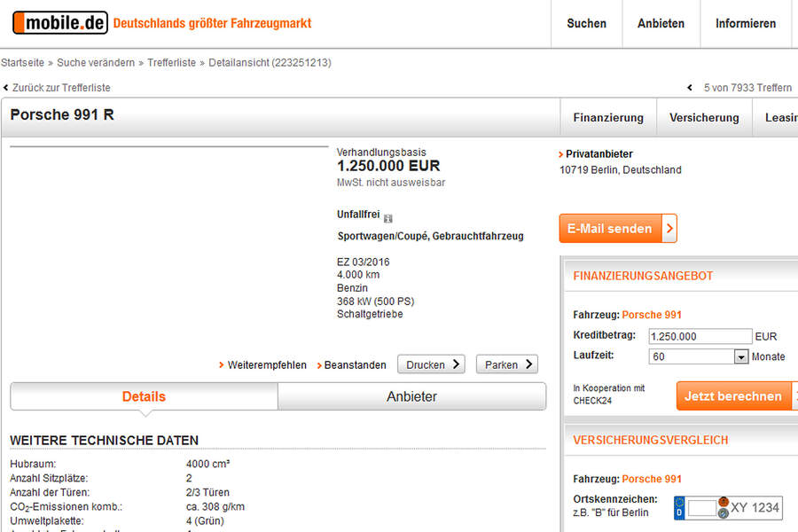The height and width of the screenshot is (532, 798).
Task: Click the mobile.de logo
Action: (60, 23)
